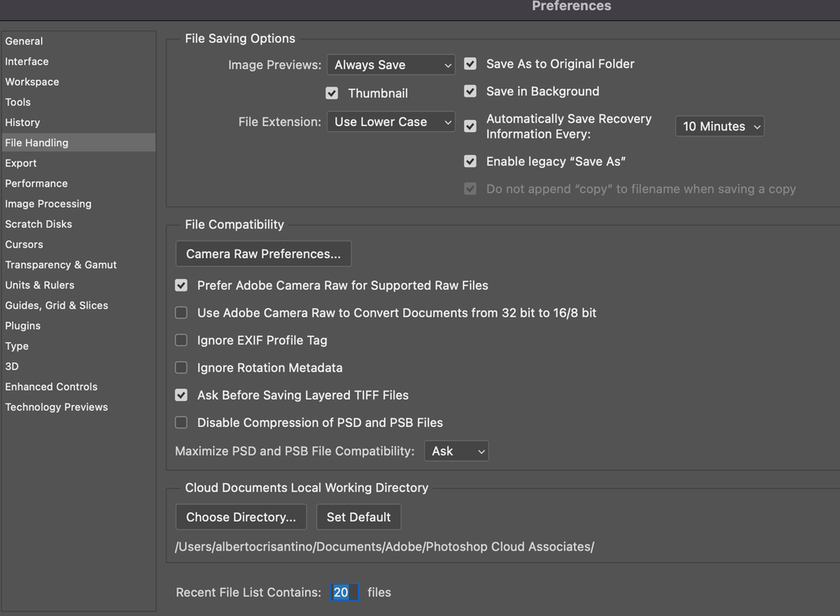840x616 pixels.
Task: Enable Disable Compression of PSD and PSB Files
Action: tap(182, 423)
